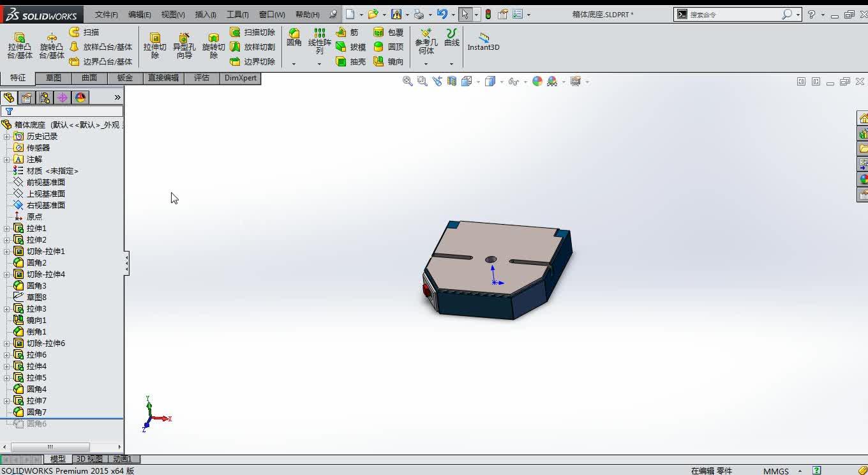Click the New document icon
The height and width of the screenshot is (475, 868).
pyautogui.click(x=350, y=14)
